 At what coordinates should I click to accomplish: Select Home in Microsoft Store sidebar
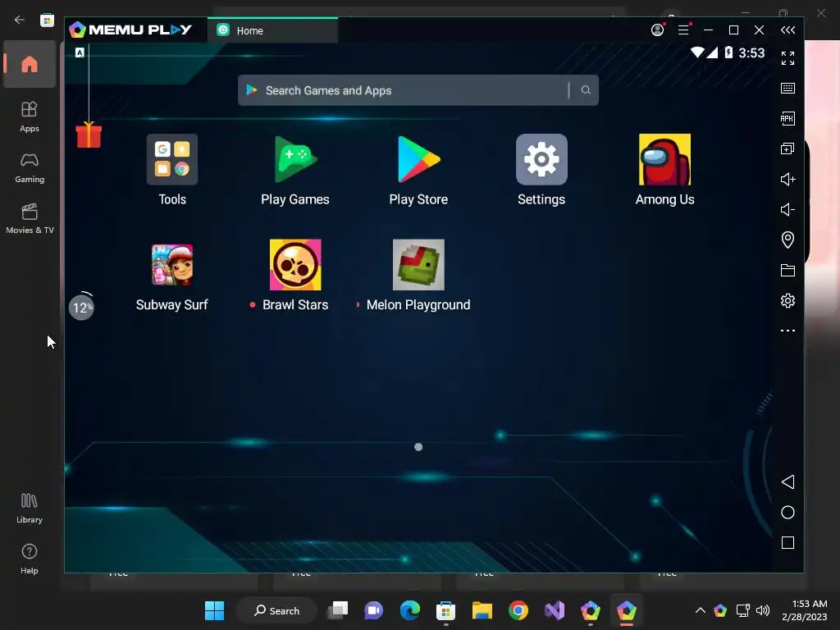[30, 64]
